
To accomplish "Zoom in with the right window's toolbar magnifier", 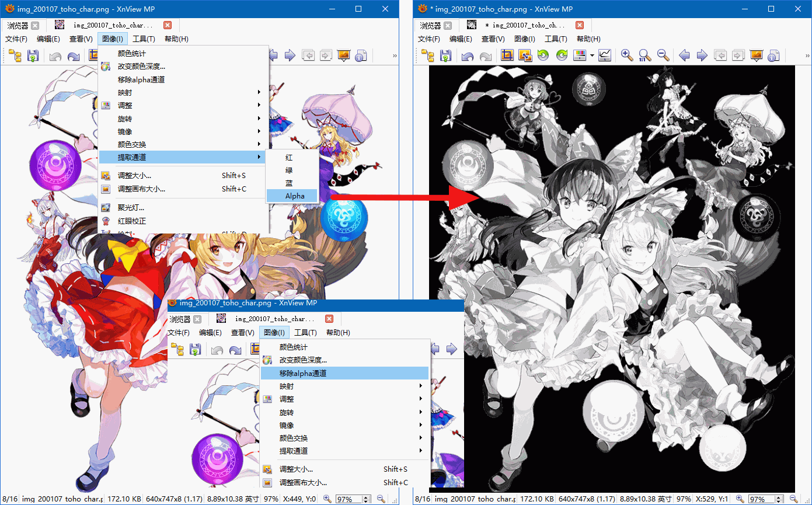I will pos(627,55).
